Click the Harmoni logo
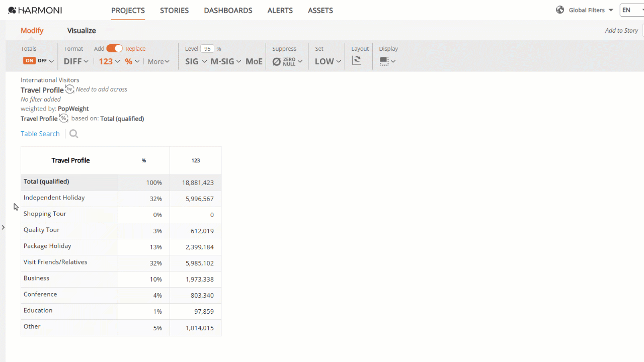644x362 pixels. click(x=35, y=10)
